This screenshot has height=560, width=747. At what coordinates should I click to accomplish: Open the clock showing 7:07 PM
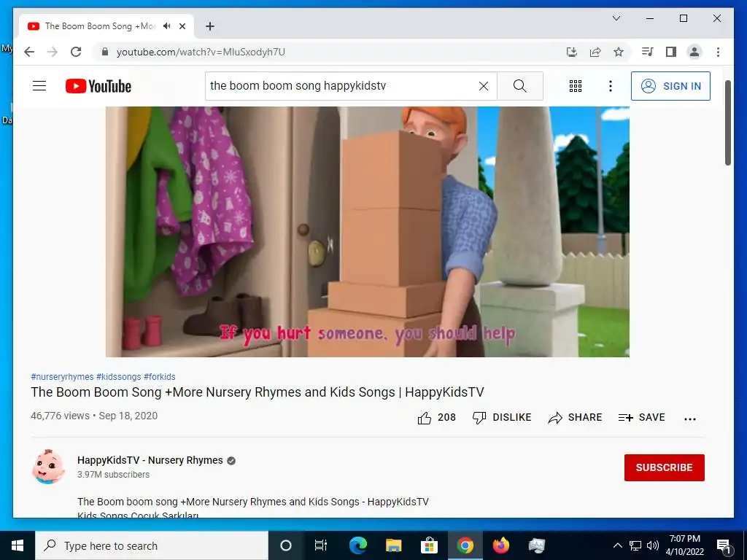(684, 545)
